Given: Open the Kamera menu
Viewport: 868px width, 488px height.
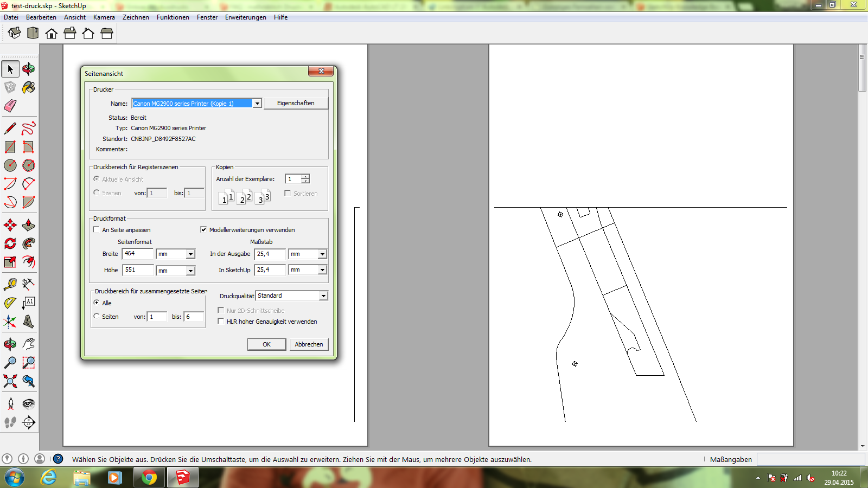Looking at the screenshot, I should 104,17.
